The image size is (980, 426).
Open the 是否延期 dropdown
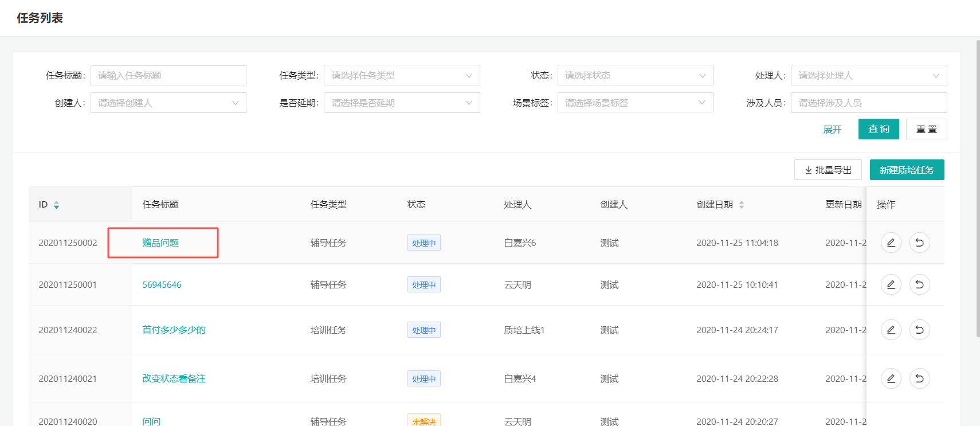pyautogui.click(x=402, y=103)
